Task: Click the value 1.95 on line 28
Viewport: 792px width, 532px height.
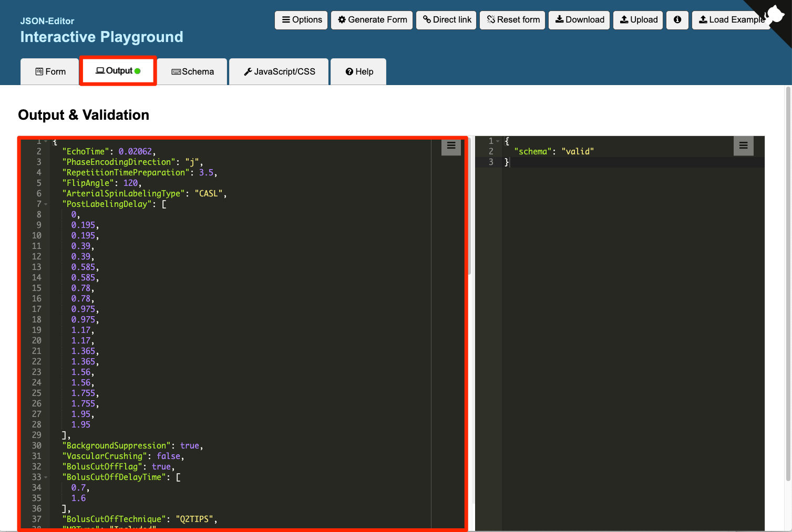Action: [81, 424]
